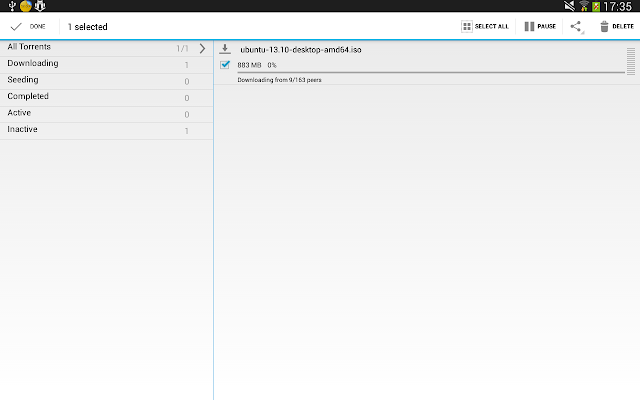Show the All Torrents category
Screen dimensions: 640x400
(106, 49)
